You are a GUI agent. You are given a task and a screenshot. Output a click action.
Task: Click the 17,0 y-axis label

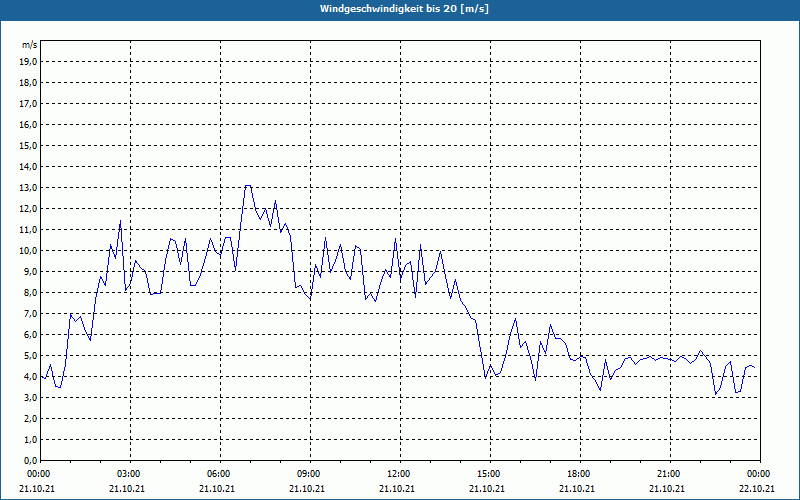click(x=29, y=104)
